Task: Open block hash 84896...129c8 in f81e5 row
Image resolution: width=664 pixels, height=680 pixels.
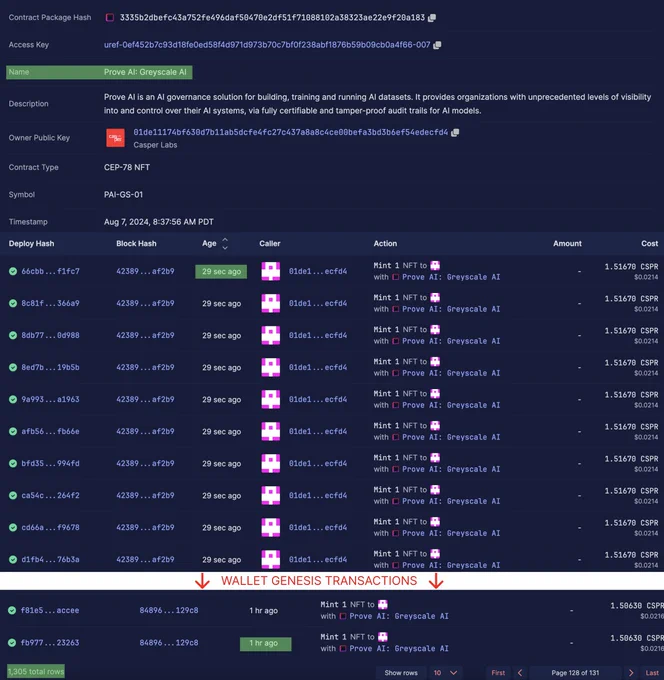Action: click(169, 610)
